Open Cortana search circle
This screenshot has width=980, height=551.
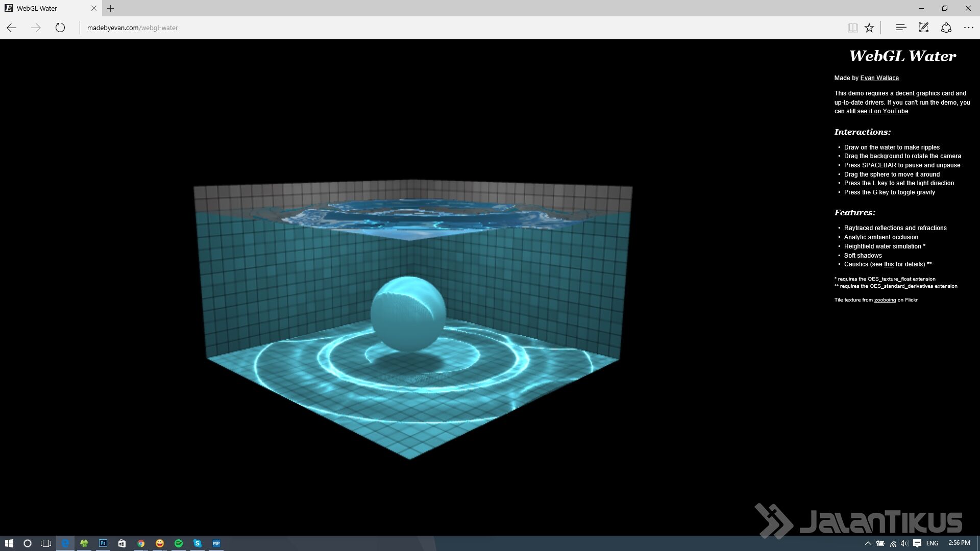pyautogui.click(x=28, y=543)
